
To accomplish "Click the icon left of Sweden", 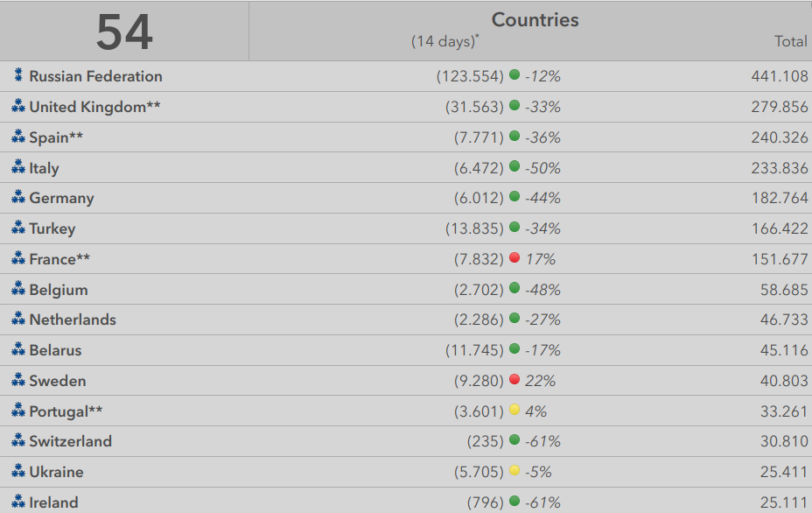I will [17, 381].
